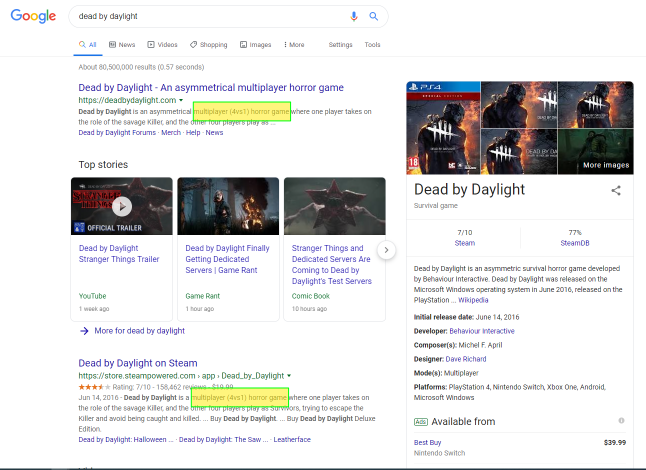Select the All results tab
The height and width of the screenshot is (470, 646).
point(88,44)
